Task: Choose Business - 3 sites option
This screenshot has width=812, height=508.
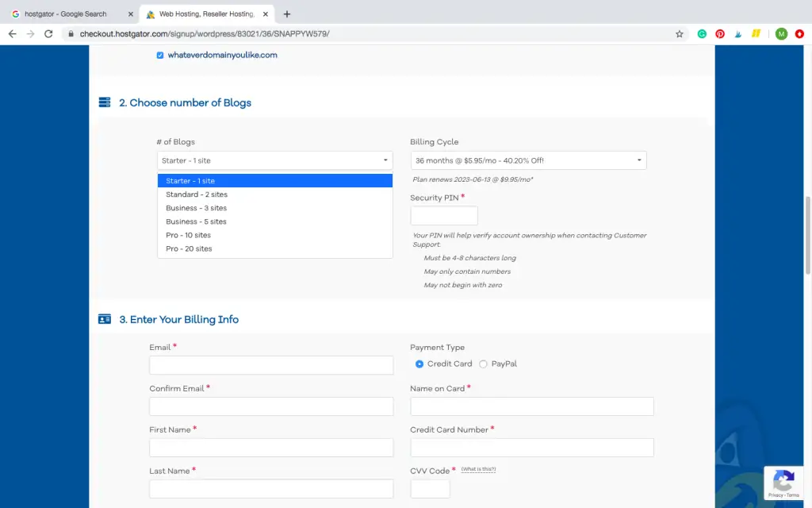Action: point(275,208)
